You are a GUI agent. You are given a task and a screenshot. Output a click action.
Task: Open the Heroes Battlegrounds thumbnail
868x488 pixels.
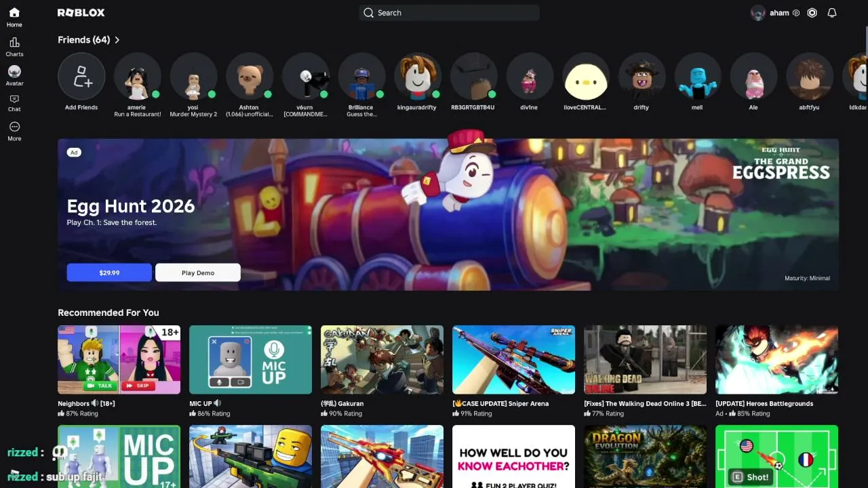[777, 360]
